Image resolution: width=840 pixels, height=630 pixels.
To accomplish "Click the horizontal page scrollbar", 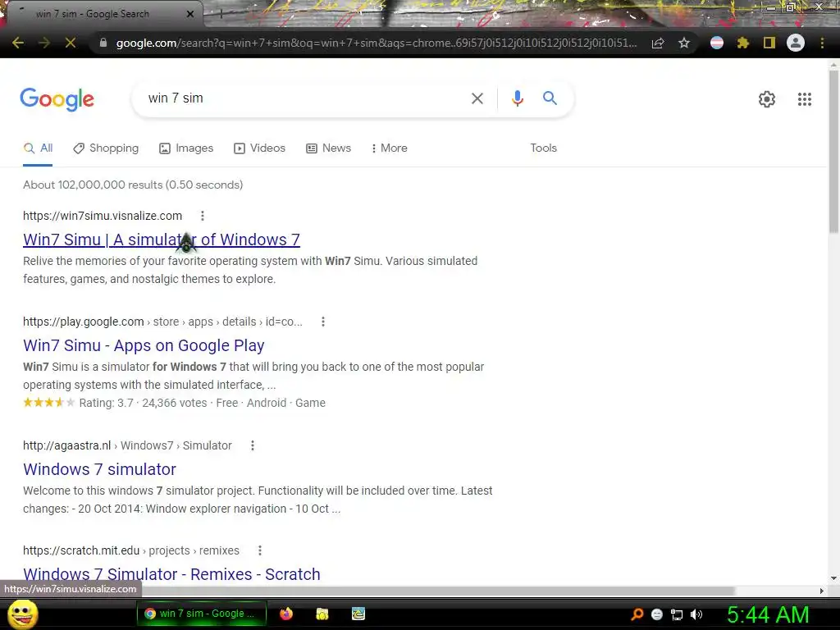I will [440, 591].
